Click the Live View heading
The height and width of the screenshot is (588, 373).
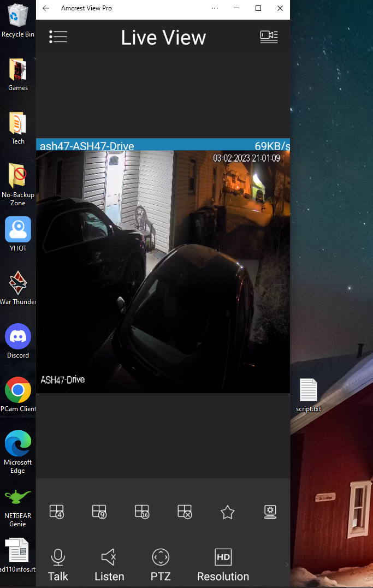pos(163,38)
